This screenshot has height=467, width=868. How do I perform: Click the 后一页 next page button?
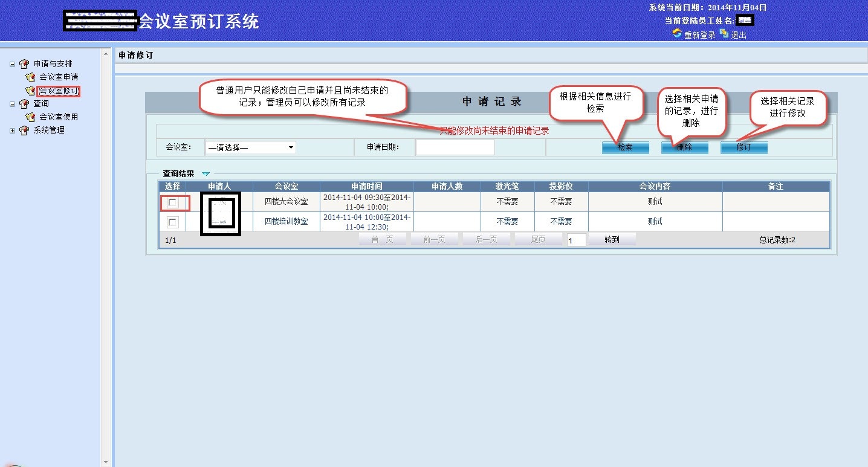[486, 240]
